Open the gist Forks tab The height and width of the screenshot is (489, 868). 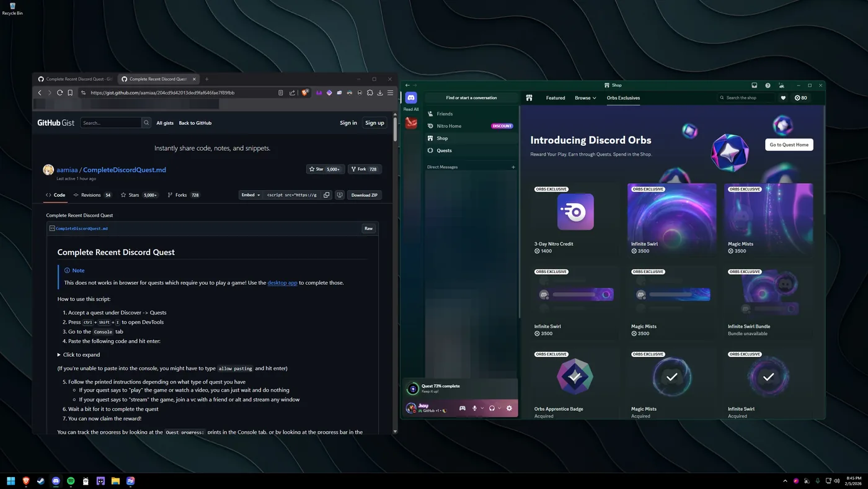[x=184, y=195]
